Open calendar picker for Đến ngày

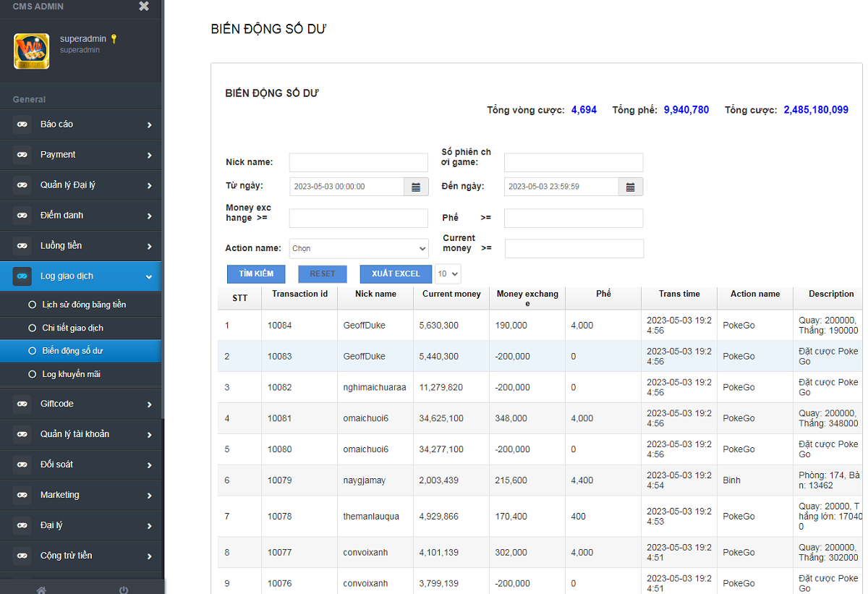pyautogui.click(x=630, y=187)
